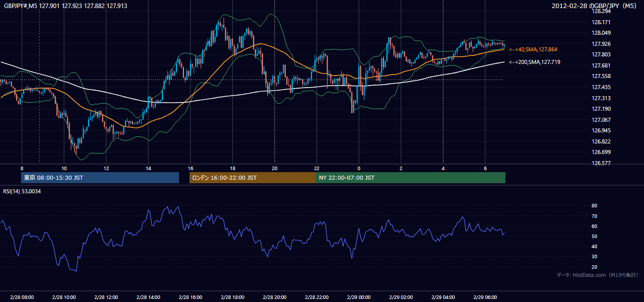
Task: Click the HistData.com data source credit
Action: pos(598,275)
